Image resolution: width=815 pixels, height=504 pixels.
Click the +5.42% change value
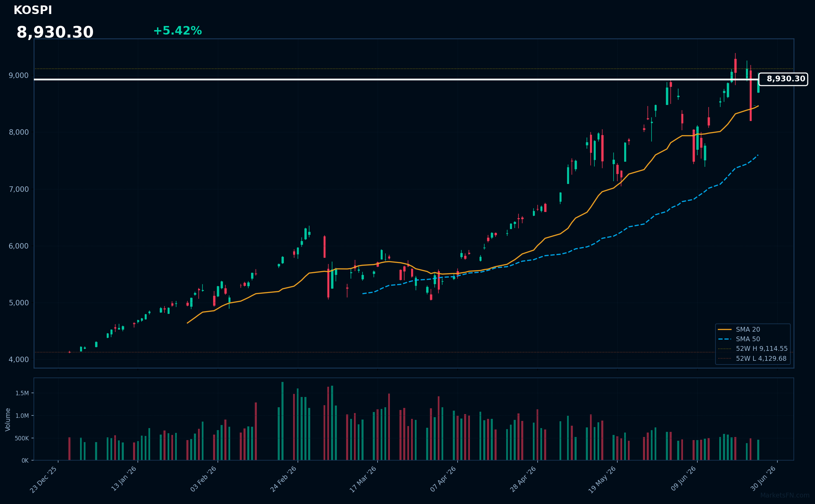pyautogui.click(x=178, y=31)
